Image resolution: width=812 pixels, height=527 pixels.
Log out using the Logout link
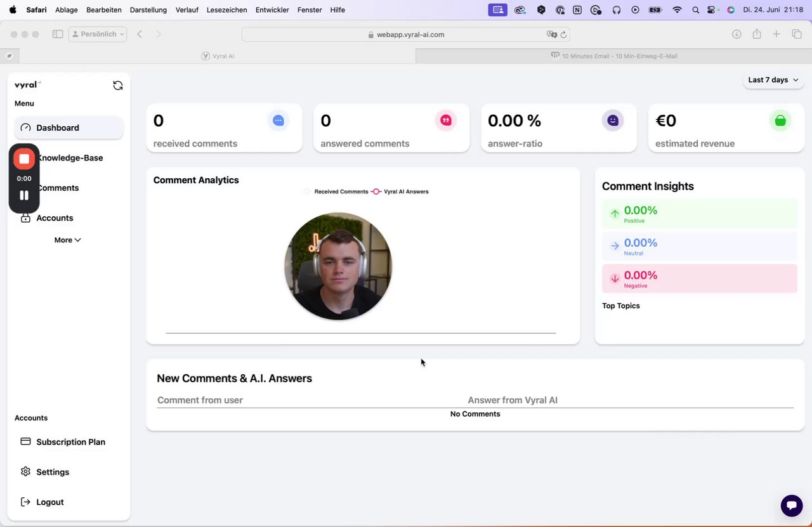50,502
